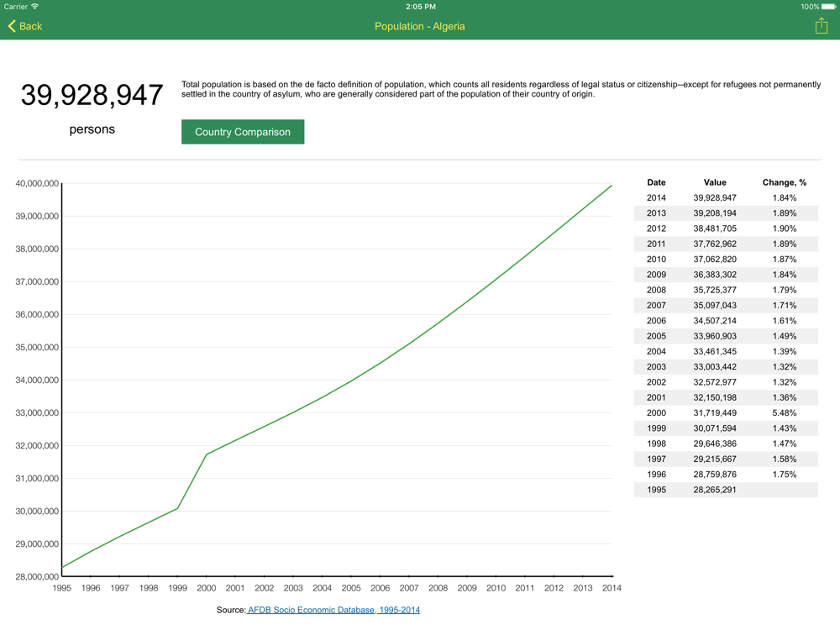840x630 pixels.
Task: Tap the 2005 label on the chart x-axis
Action: [351, 588]
